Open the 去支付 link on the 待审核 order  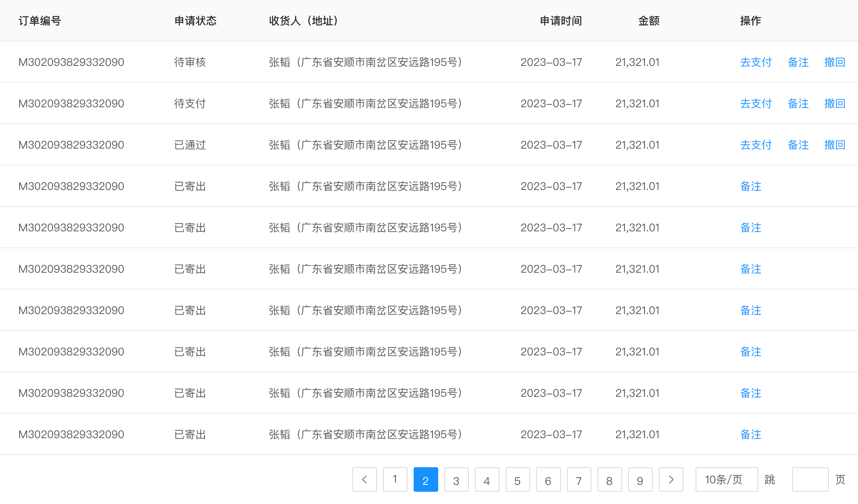[x=755, y=62]
